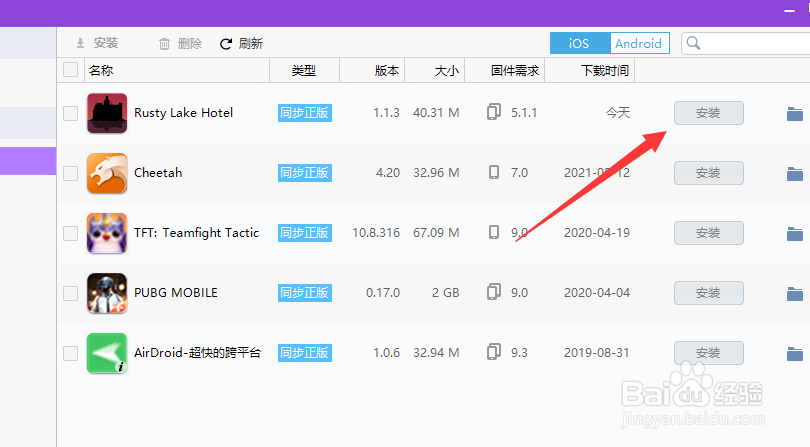Install the AirDroid app

(709, 352)
